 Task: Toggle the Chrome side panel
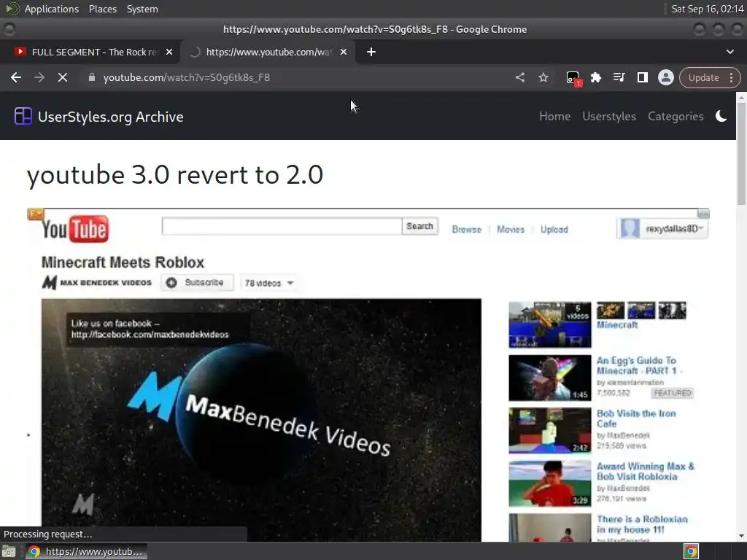click(x=642, y=77)
